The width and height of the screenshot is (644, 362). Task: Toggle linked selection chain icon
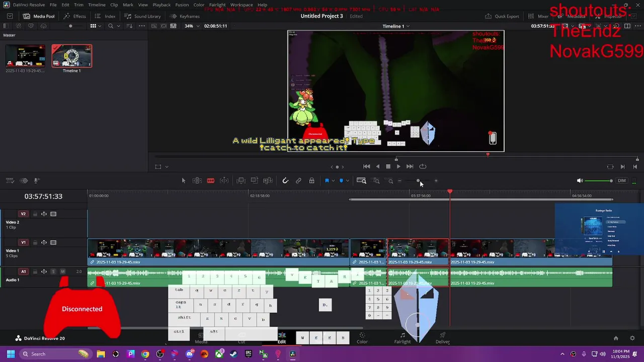click(298, 180)
